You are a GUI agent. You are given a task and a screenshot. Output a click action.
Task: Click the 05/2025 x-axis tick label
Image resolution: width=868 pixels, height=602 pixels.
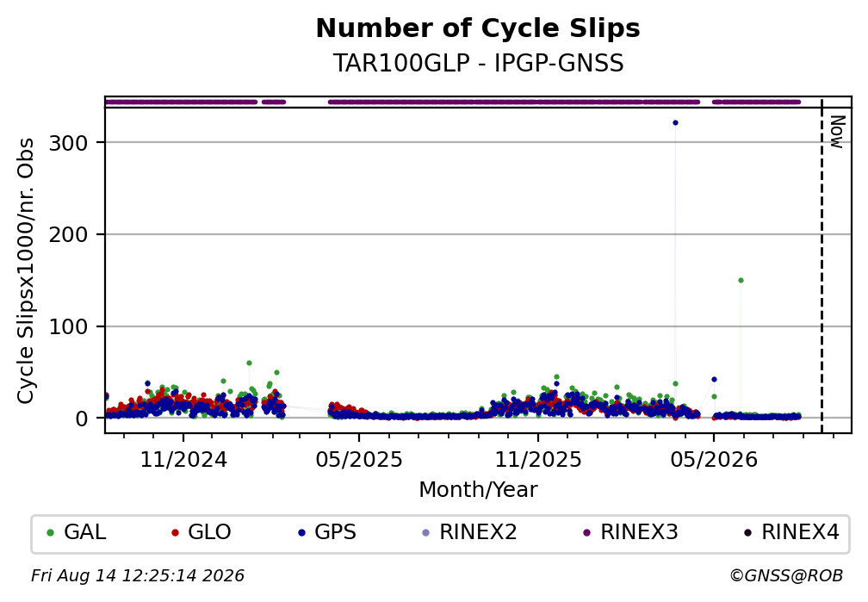[x=359, y=460]
